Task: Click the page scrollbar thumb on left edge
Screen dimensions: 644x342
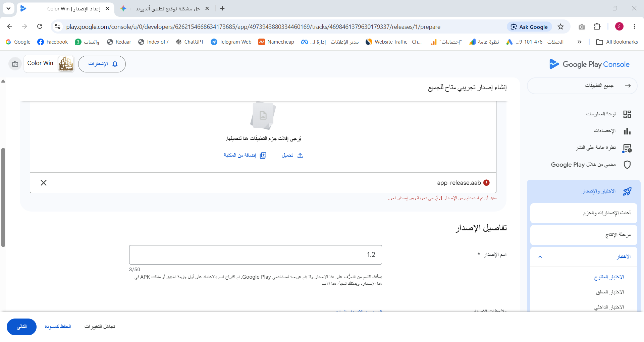Action: pos(3,197)
